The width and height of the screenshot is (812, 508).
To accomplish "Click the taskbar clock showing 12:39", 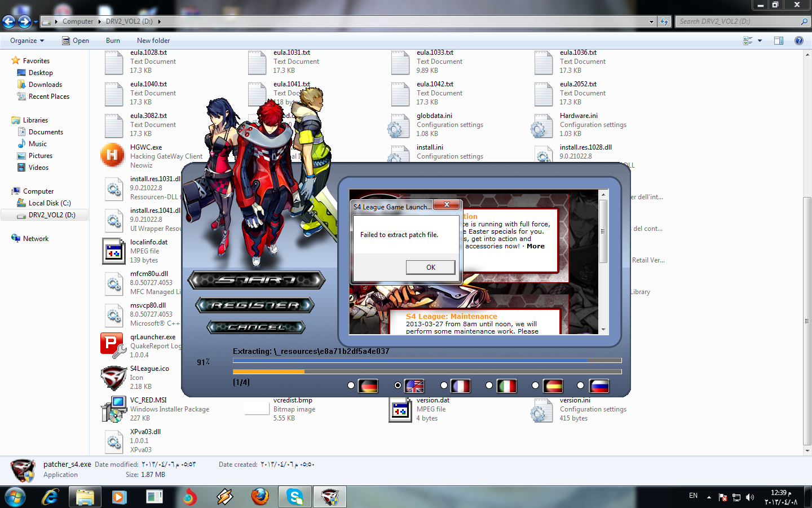I will pos(780,497).
